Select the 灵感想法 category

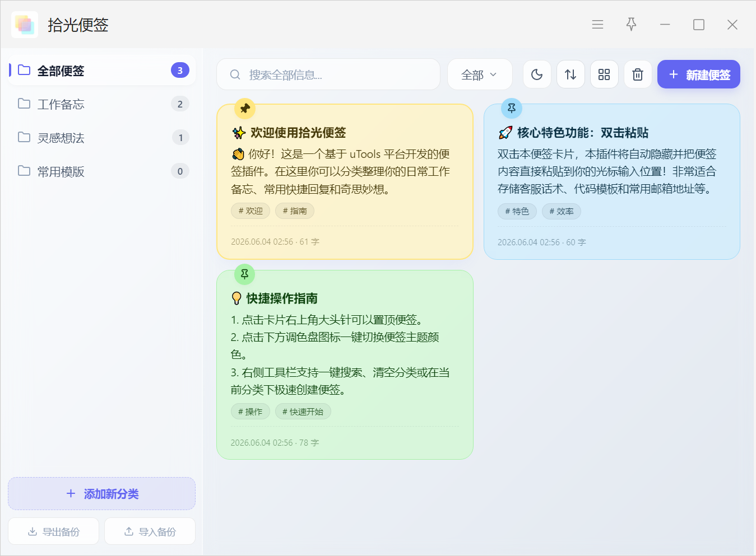pos(101,138)
